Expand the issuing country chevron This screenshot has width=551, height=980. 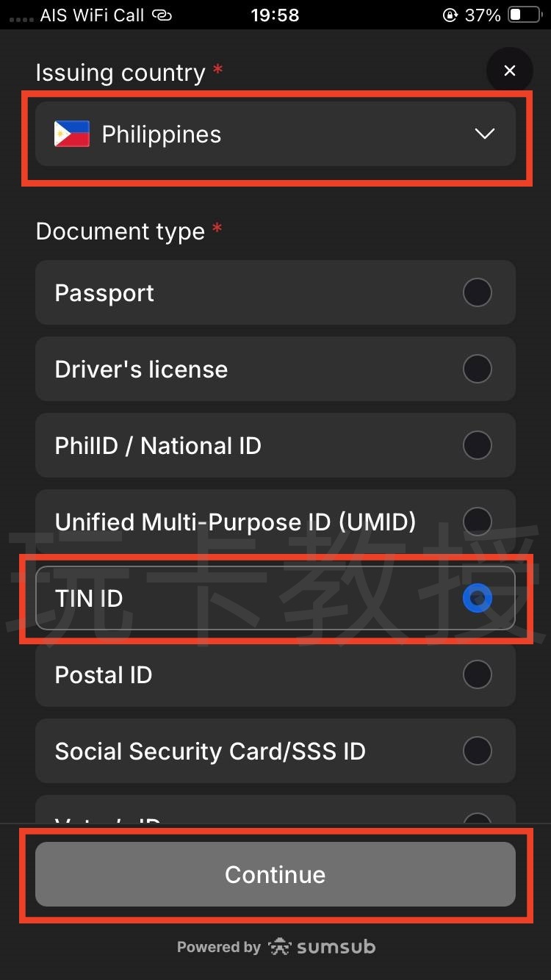coord(484,134)
